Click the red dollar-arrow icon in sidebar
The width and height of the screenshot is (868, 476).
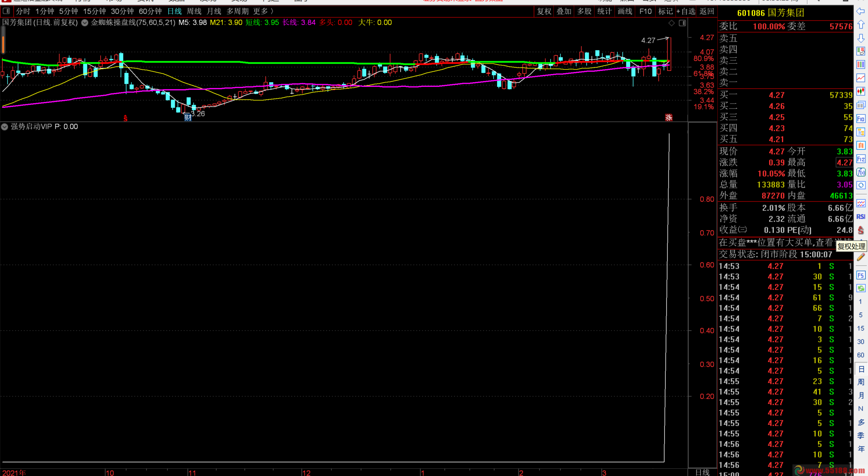pyautogui.click(x=861, y=230)
